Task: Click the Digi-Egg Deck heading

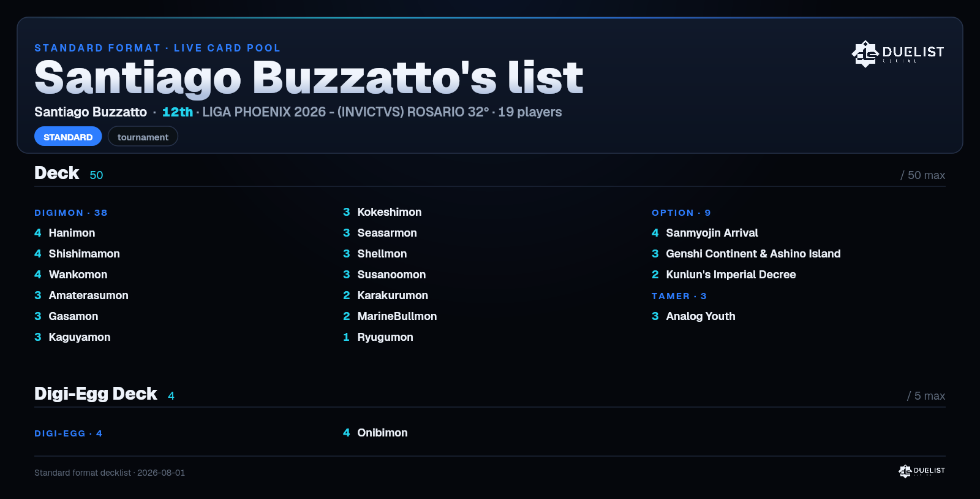Action: click(96, 394)
